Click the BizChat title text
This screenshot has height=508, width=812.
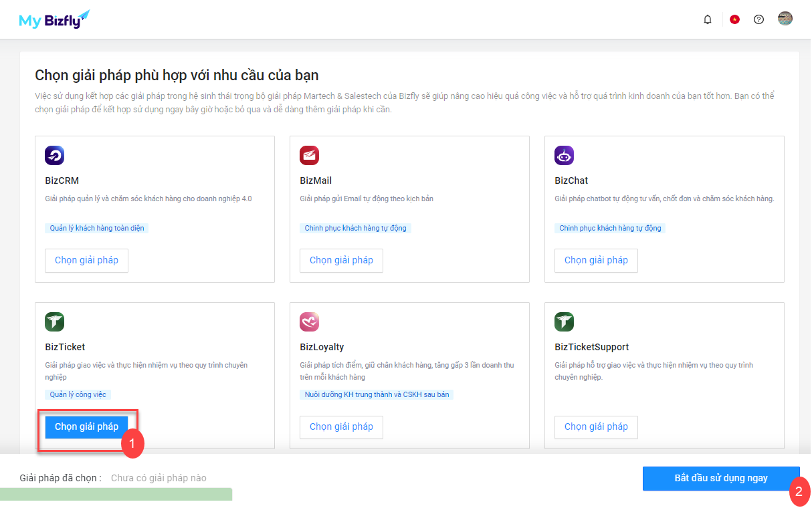click(571, 180)
